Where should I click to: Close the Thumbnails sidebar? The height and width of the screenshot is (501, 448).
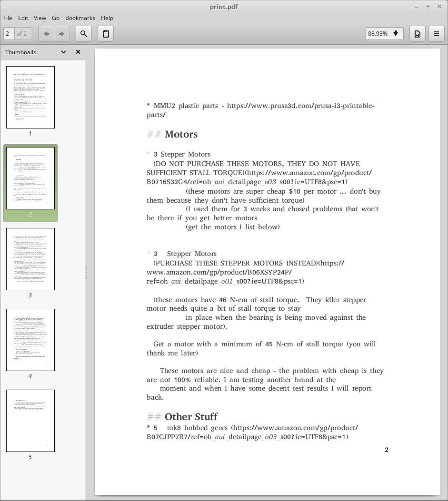point(78,52)
